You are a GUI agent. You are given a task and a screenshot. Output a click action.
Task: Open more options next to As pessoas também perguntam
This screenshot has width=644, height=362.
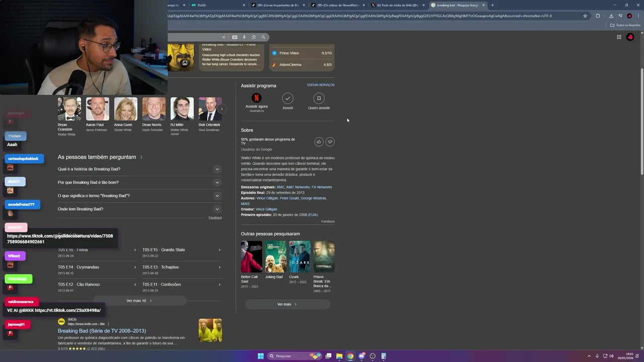pyautogui.click(x=141, y=157)
